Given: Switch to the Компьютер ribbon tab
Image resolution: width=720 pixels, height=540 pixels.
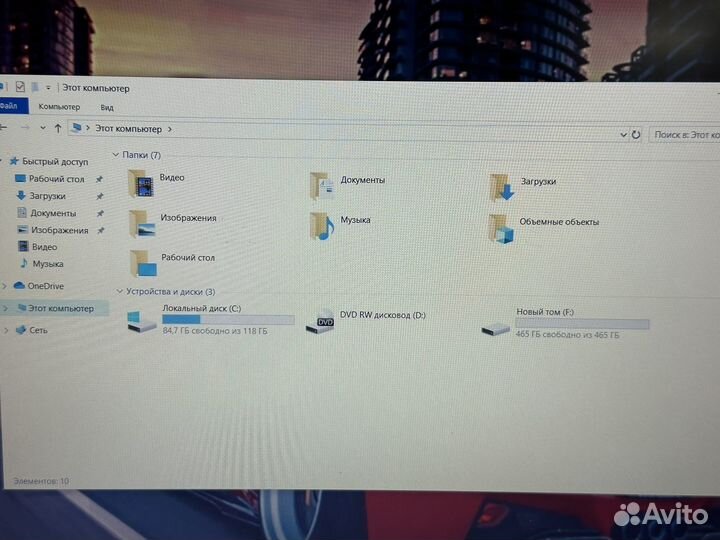Looking at the screenshot, I should coord(59,107).
